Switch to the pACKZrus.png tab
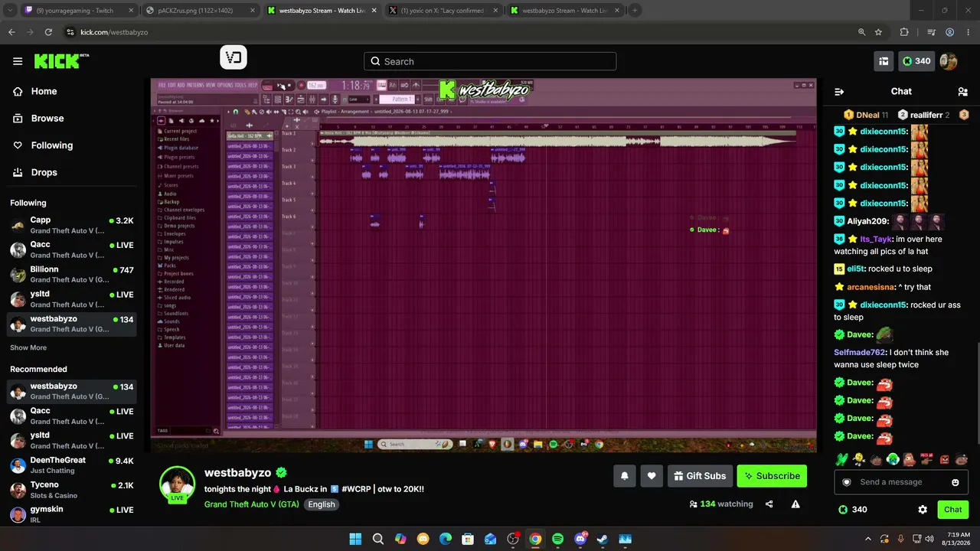Viewport: 980px width, 551px height. [201, 11]
